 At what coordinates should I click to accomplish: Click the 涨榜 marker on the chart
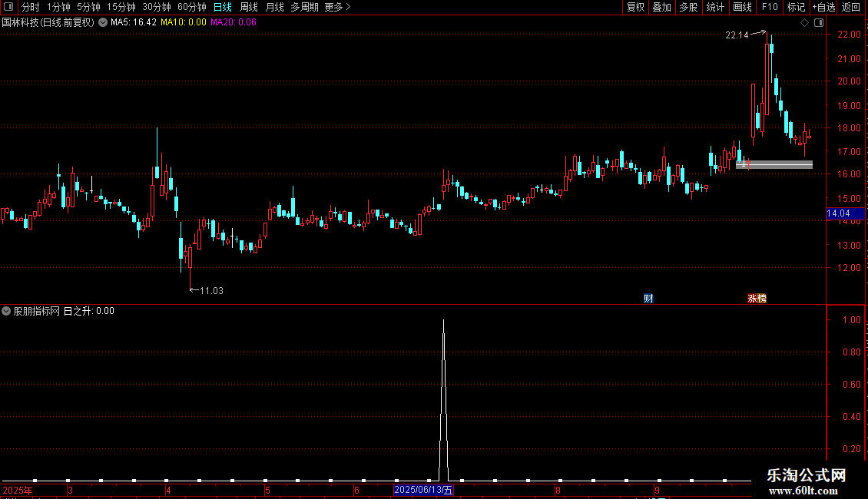pyautogui.click(x=757, y=298)
